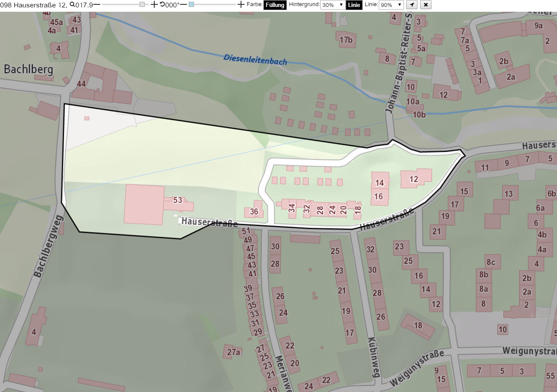Click the zoom plus icon
Viewport: 557px width, 392px height.
tap(154, 4)
